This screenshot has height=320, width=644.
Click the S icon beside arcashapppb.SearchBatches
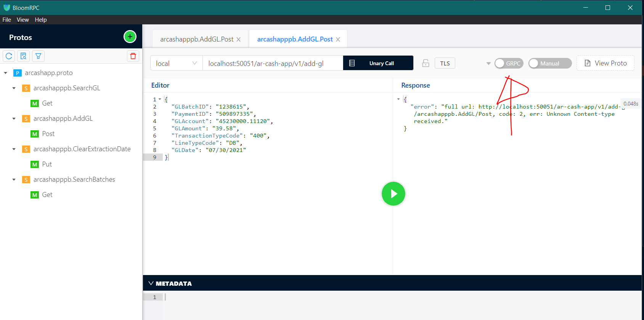coord(26,179)
